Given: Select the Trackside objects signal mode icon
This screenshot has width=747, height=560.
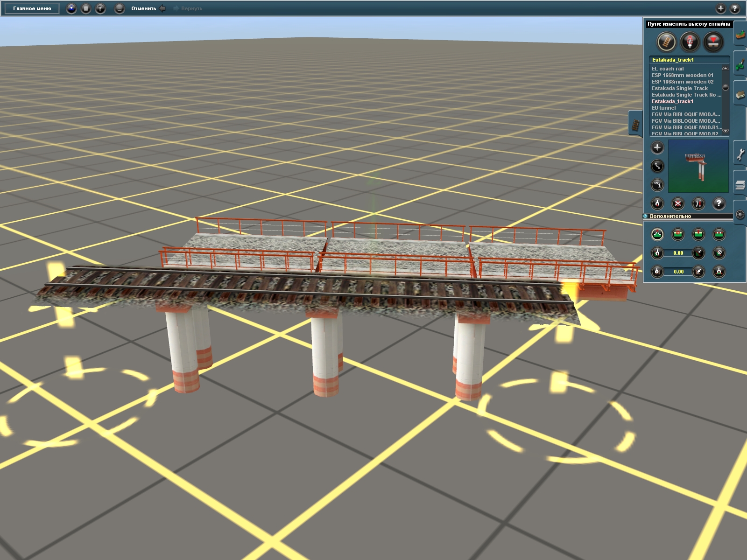Looking at the screenshot, I should tap(690, 42).
